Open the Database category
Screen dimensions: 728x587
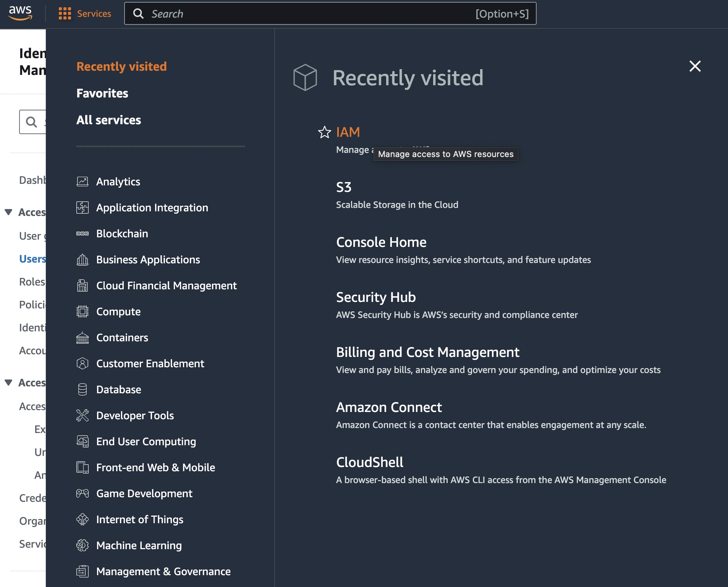pyautogui.click(x=119, y=389)
